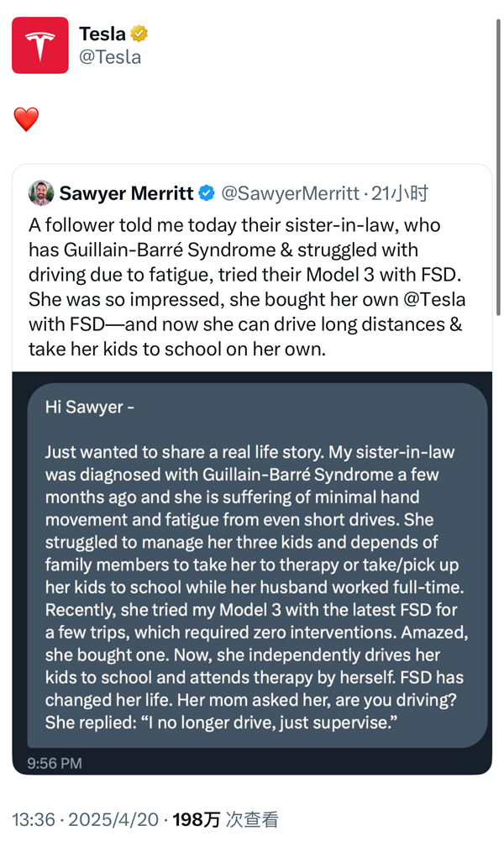
Task: Open the Tesla logo profile picture
Action: pyautogui.click(x=39, y=45)
